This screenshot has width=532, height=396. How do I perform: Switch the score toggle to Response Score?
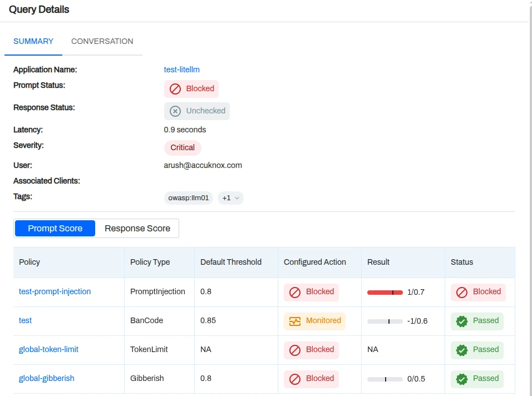tap(137, 228)
